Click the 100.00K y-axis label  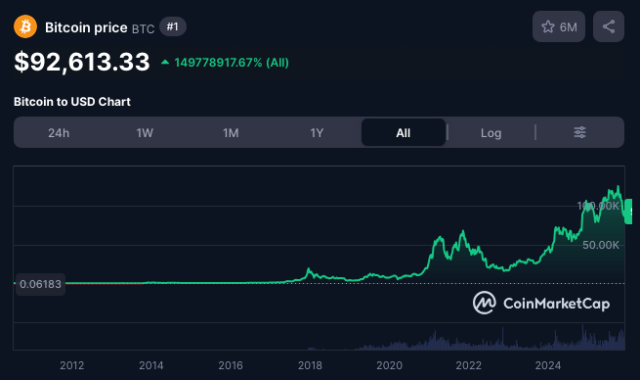coord(598,206)
